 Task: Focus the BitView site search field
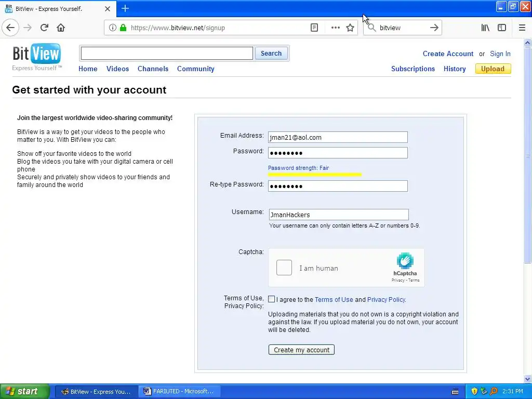click(167, 54)
